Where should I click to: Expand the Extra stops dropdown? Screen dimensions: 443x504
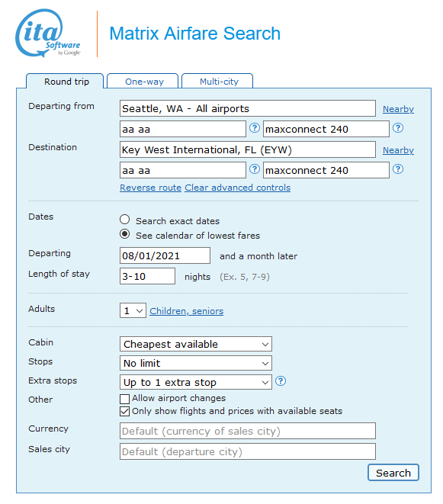tap(196, 382)
